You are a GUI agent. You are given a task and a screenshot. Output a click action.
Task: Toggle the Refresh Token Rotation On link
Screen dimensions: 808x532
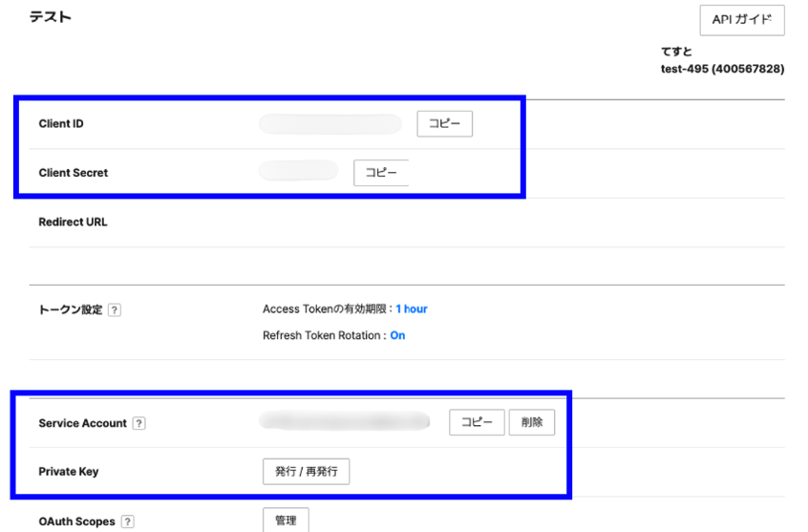click(x=397, y=335)
